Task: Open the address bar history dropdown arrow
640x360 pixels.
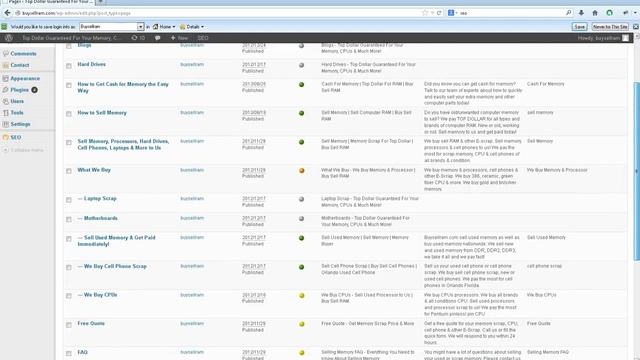Action: click(x=432, y=13)
